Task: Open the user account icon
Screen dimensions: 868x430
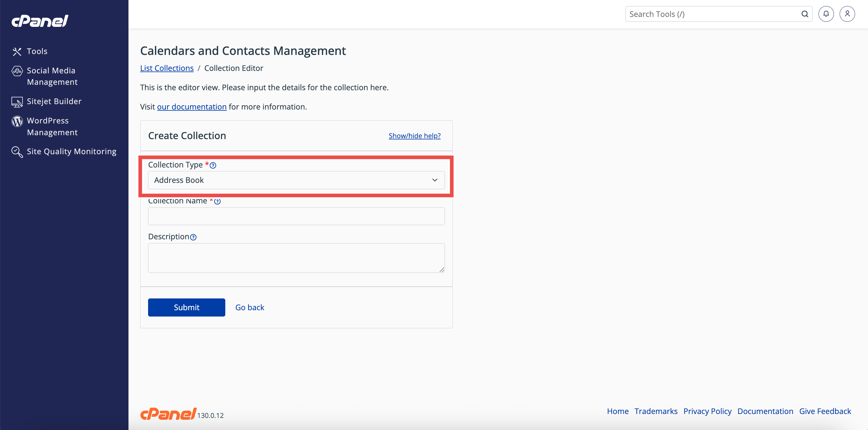Action: click(847, 14)
